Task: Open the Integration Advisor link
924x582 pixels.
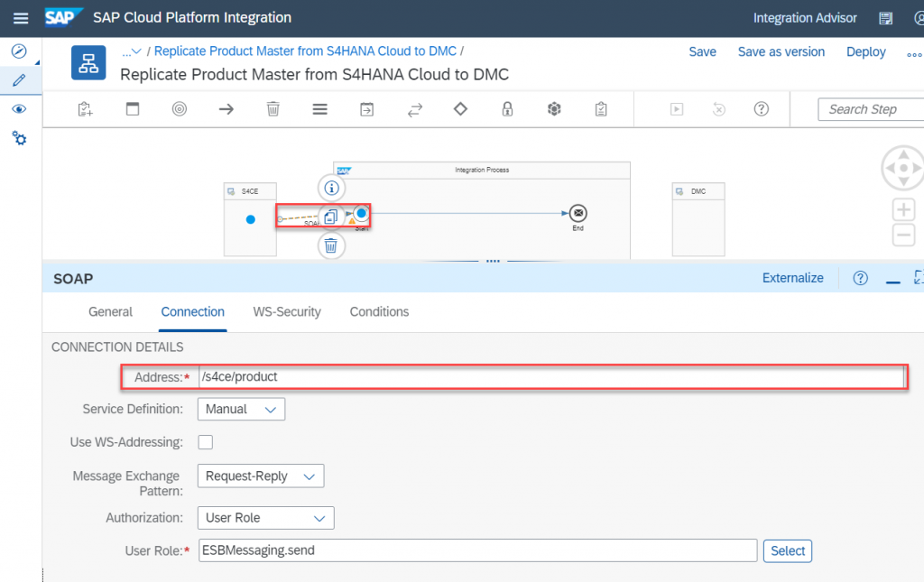Action: pyautogui.click(x=805, y=18)
